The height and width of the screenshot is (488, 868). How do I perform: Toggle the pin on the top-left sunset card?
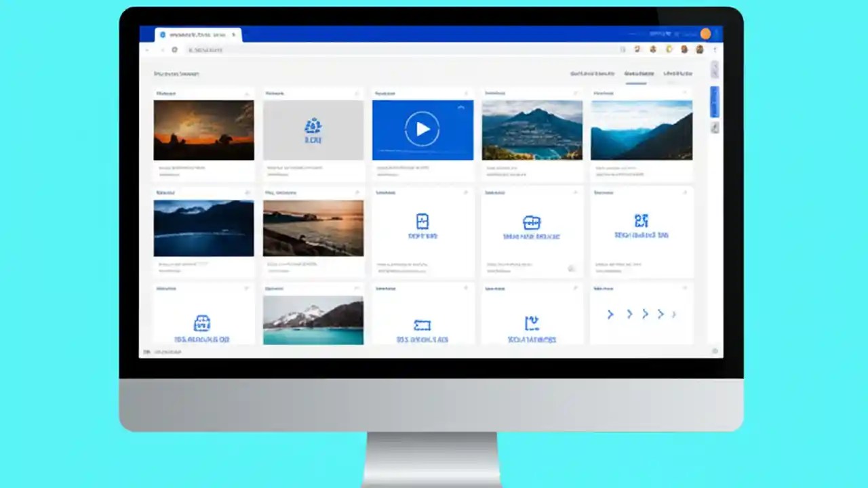coord(248,93)
